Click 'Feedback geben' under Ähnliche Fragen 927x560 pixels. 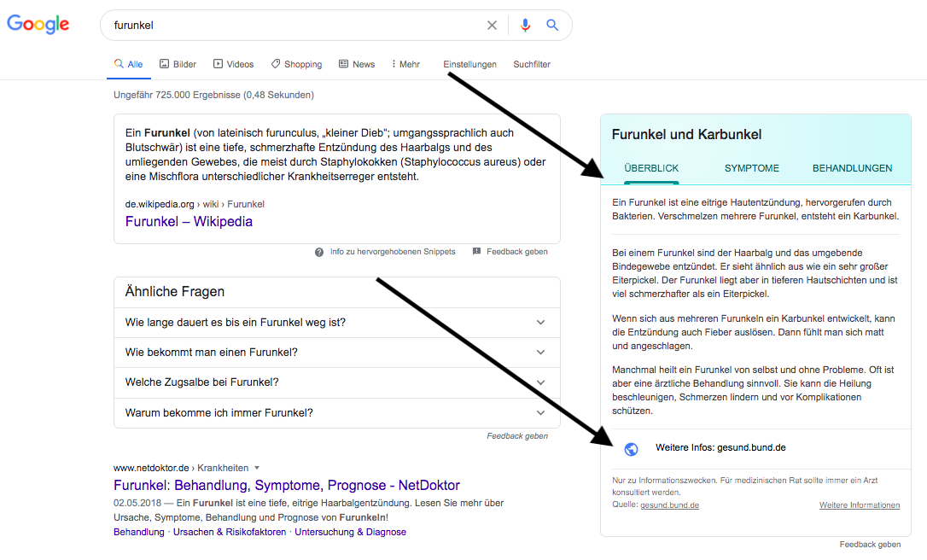(517, 436)
